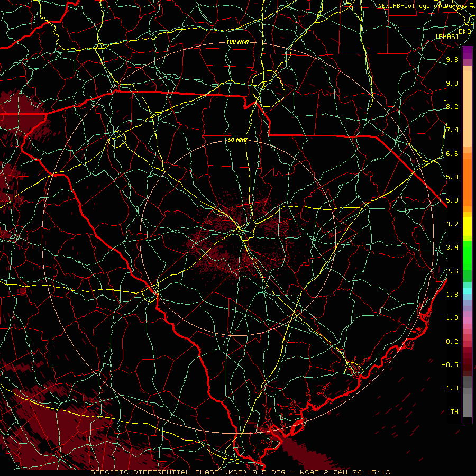Click the 5.8 value on the color scale

coord(452,177)
